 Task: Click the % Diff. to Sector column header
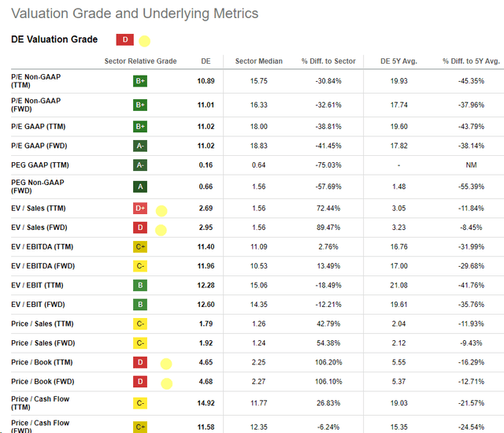coord(328,61)
